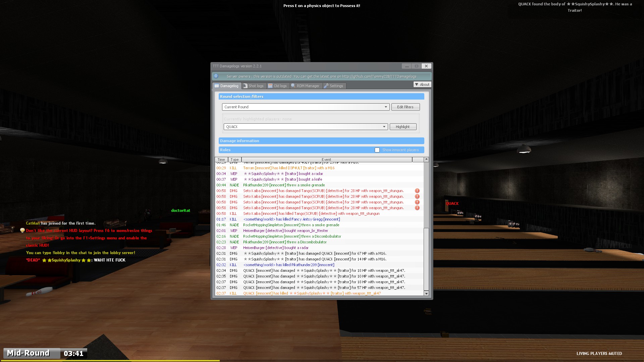Click the Old logs calendar icon
Screen dimensions: 644x362
[x=270, y=86]
